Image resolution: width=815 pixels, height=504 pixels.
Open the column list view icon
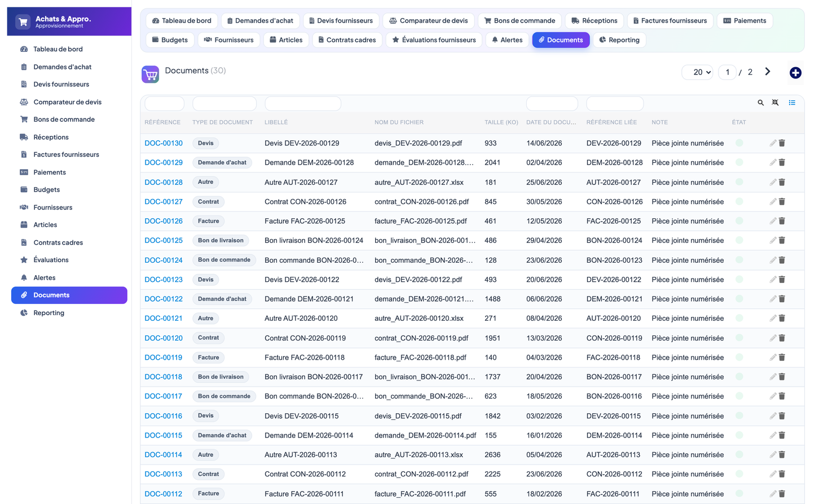tap(792, 103)
